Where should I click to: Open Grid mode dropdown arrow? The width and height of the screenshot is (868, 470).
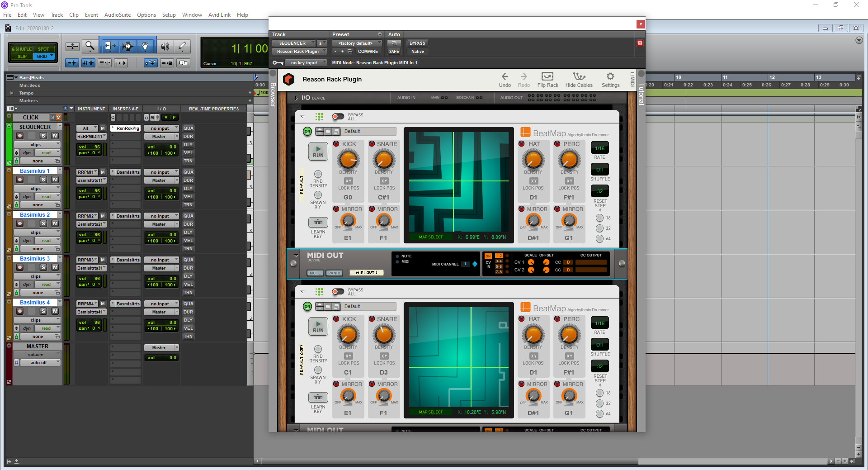click(x=52, y=56)
